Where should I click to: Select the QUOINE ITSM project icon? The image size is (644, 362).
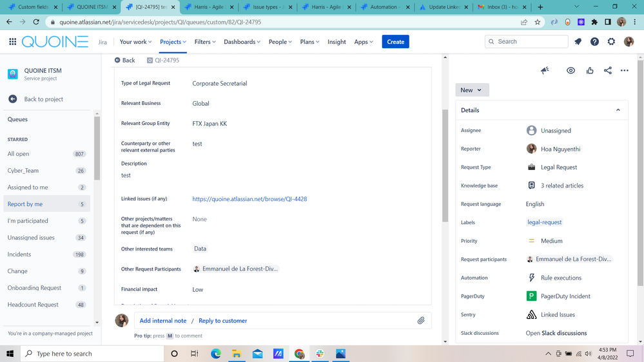click(13, 74)
